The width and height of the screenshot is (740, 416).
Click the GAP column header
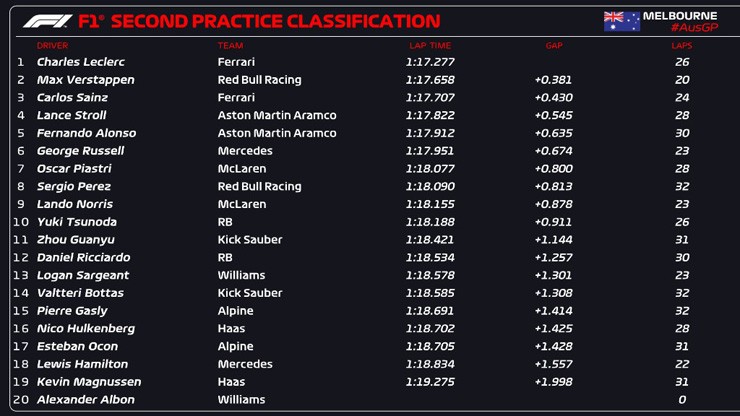[554, 46]
